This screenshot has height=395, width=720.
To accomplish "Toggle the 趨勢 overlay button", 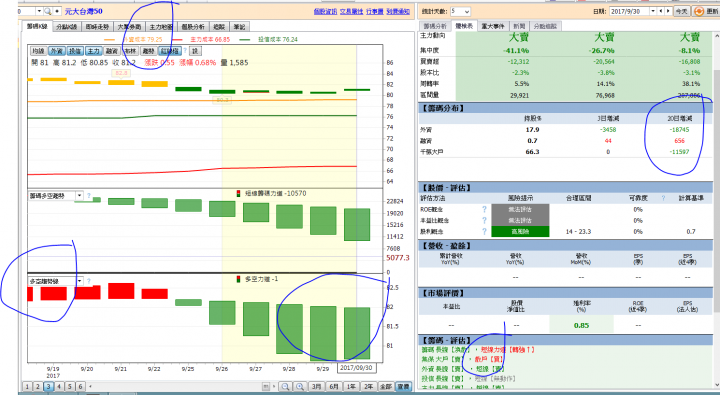I will pyautogui.click(x=148, y=51).
